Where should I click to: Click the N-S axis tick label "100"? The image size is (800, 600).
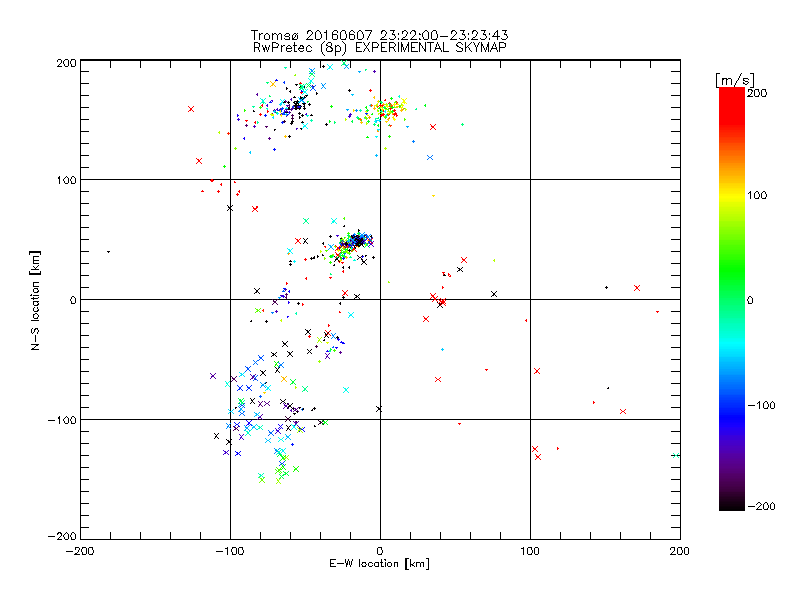[66, 180]
